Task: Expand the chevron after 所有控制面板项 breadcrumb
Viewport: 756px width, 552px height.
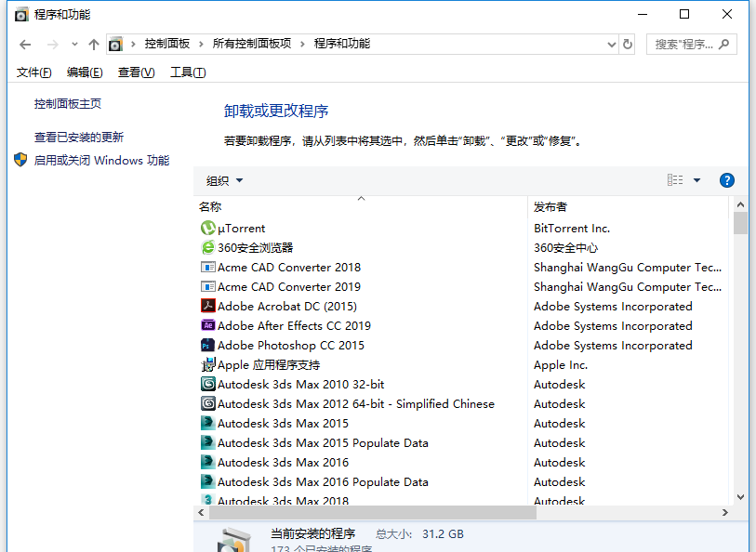Action: click(x=302, y=45)
